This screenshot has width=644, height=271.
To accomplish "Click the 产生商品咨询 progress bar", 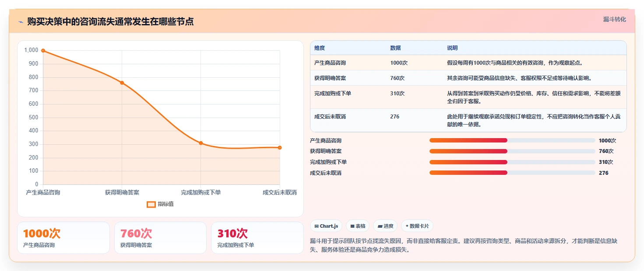I will click(512, 140).
